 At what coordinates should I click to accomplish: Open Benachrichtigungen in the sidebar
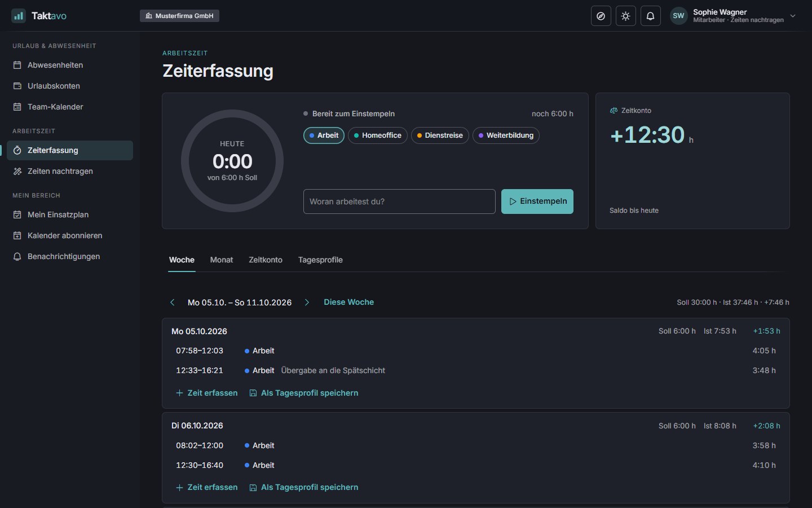[70, 256]
